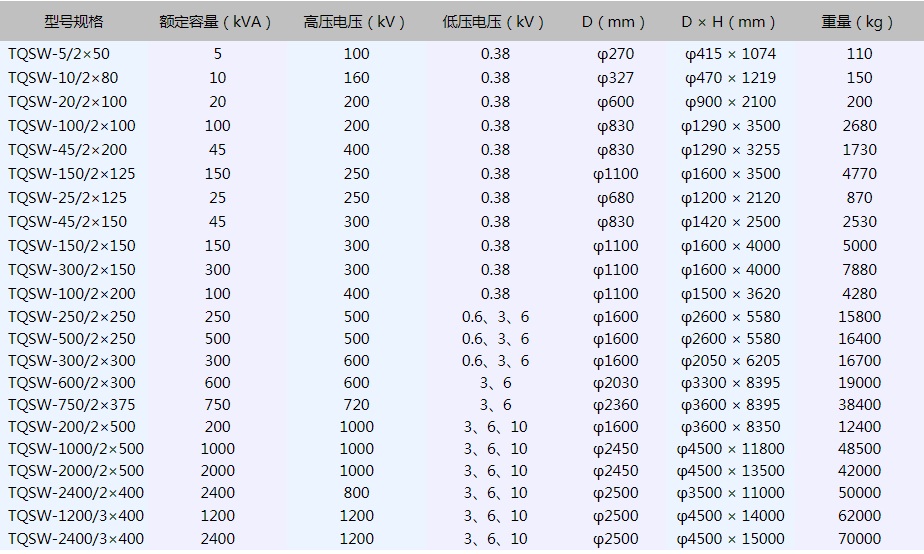Click the weight value 15800

point(859,317)
